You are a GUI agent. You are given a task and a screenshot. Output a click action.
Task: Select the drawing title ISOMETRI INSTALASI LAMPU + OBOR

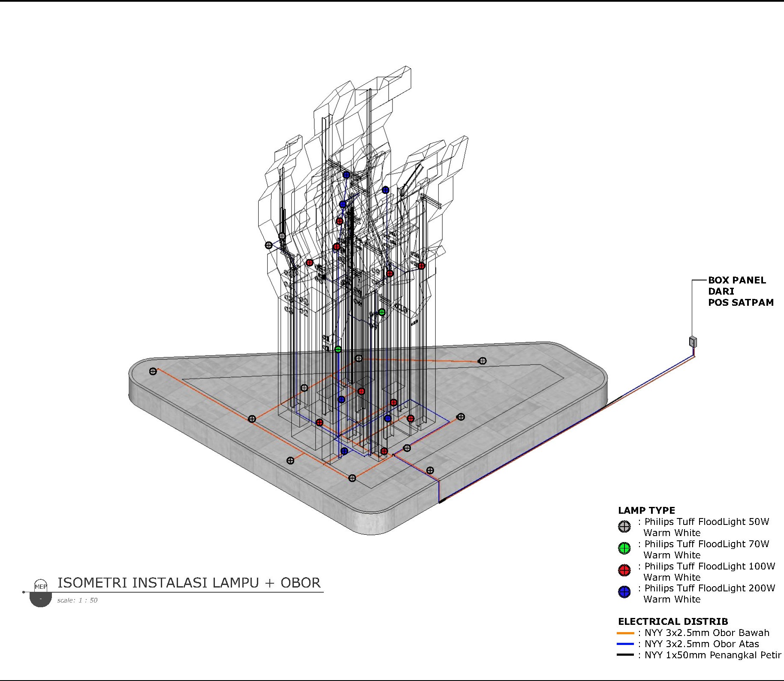click(189, 583)
